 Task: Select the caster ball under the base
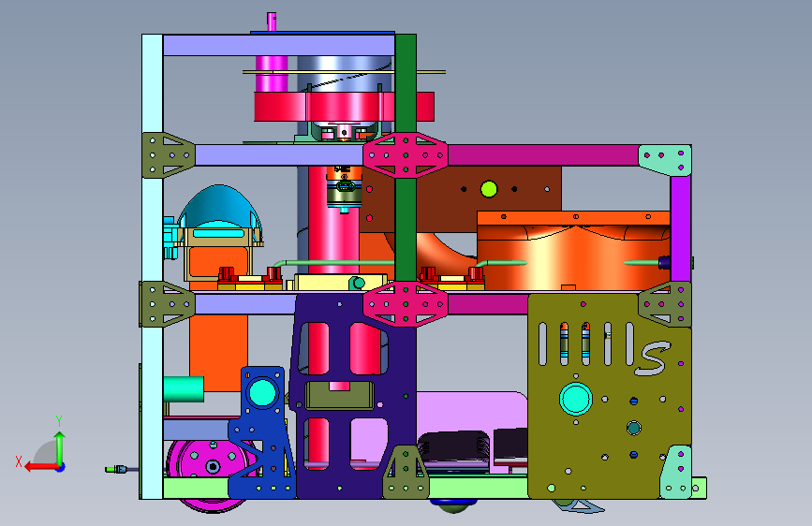click(453, 504)
